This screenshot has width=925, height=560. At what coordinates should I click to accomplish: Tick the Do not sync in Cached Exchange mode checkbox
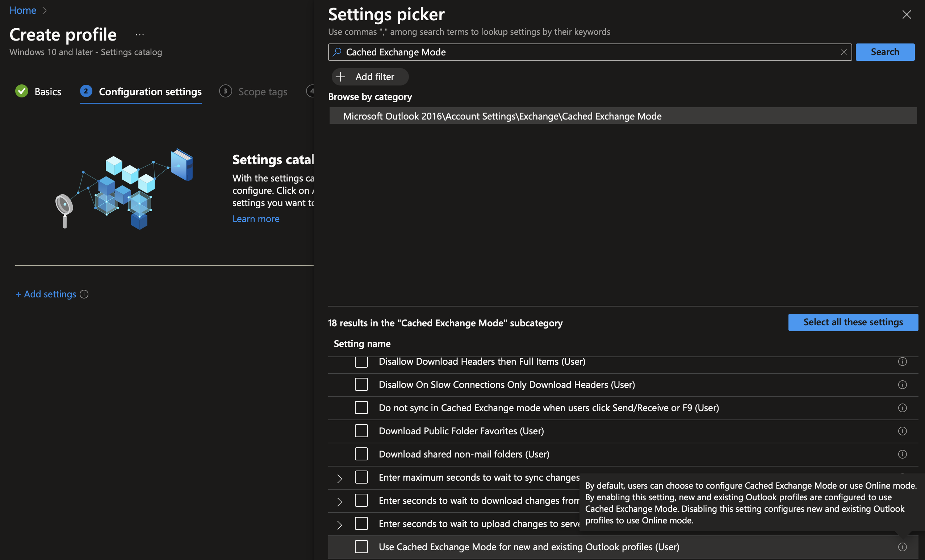point(361,408)
